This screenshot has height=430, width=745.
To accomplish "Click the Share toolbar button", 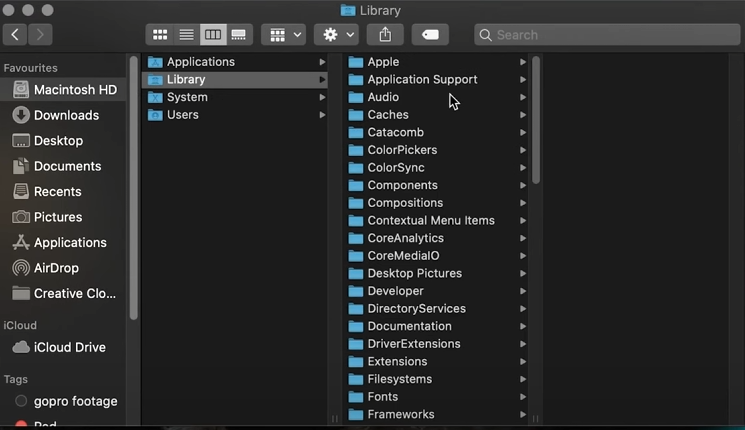I will click(385, 35).
